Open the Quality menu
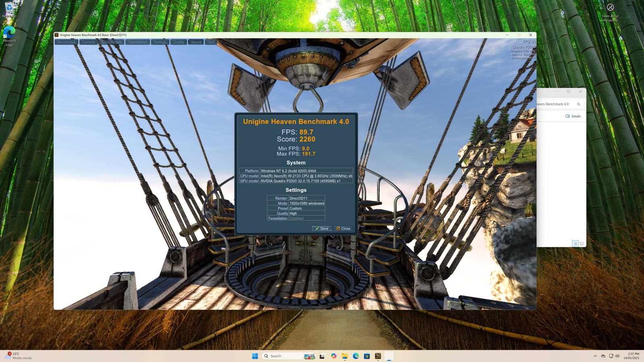 click(x=179, y=42)
